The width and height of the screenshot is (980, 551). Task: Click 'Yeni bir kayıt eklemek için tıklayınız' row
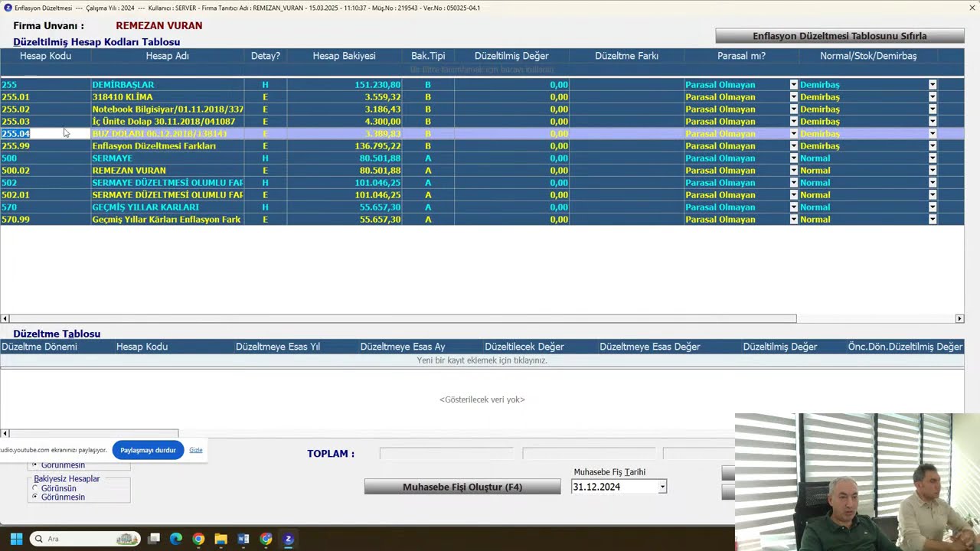(x=482, y=360)
